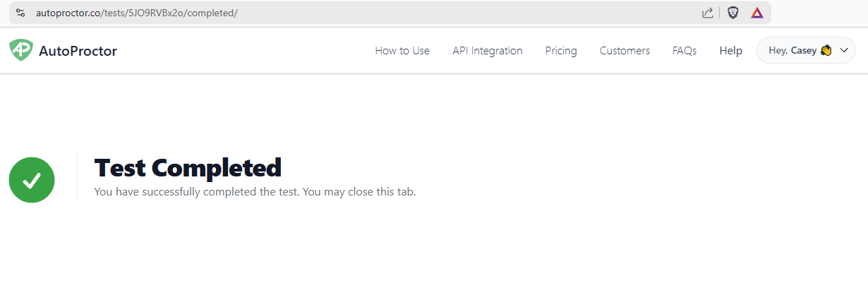Image resolution: width=868 pixels, height=295 pixels.
Task: Click the successfully completed message text
Action: pos(255,192)
